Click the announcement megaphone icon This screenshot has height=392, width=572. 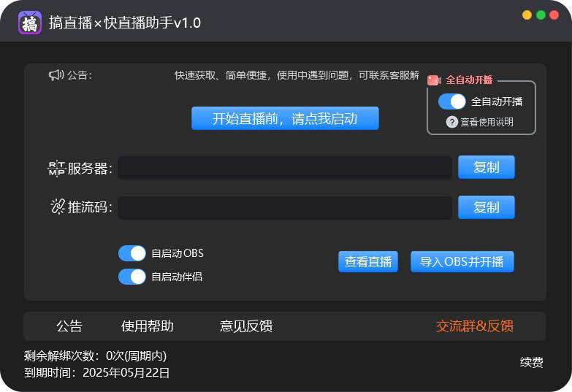[56, 75]
